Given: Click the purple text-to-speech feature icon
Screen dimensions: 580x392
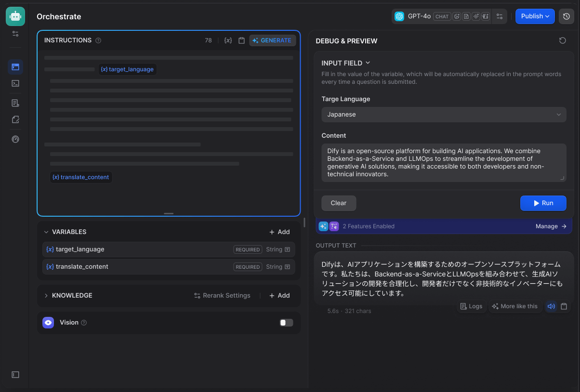Looking at the screenshot, I should coord(334,226).
